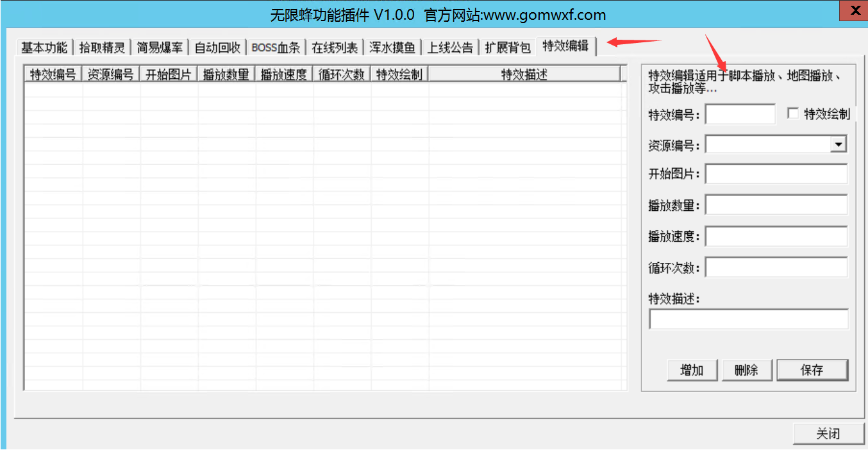Open the 自动回收 tab

[x=217, y=47]
